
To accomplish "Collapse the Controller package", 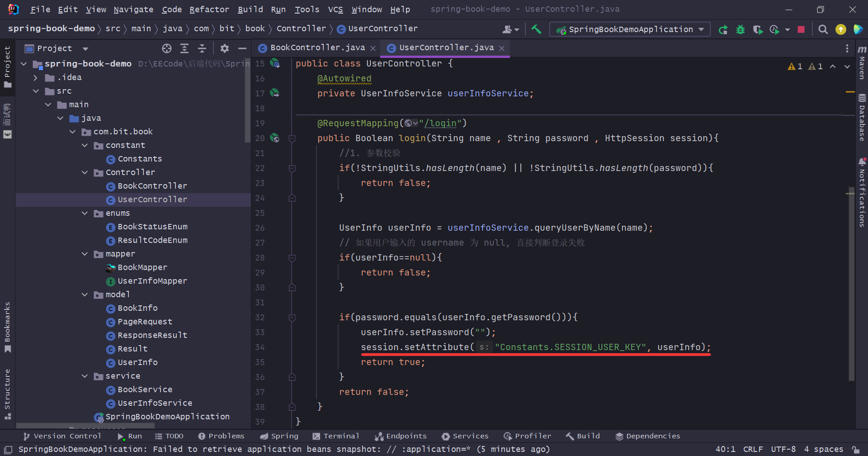I will pyautogui.click(x=85, y=173).
